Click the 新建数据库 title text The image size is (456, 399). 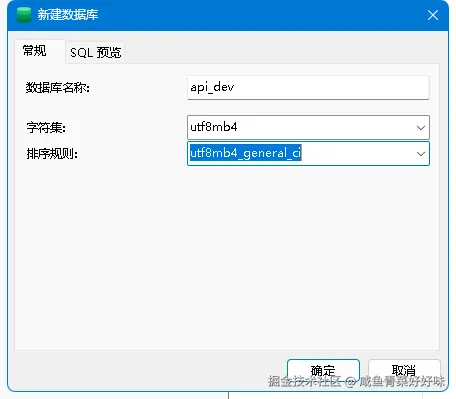click(x=68, y=15)
